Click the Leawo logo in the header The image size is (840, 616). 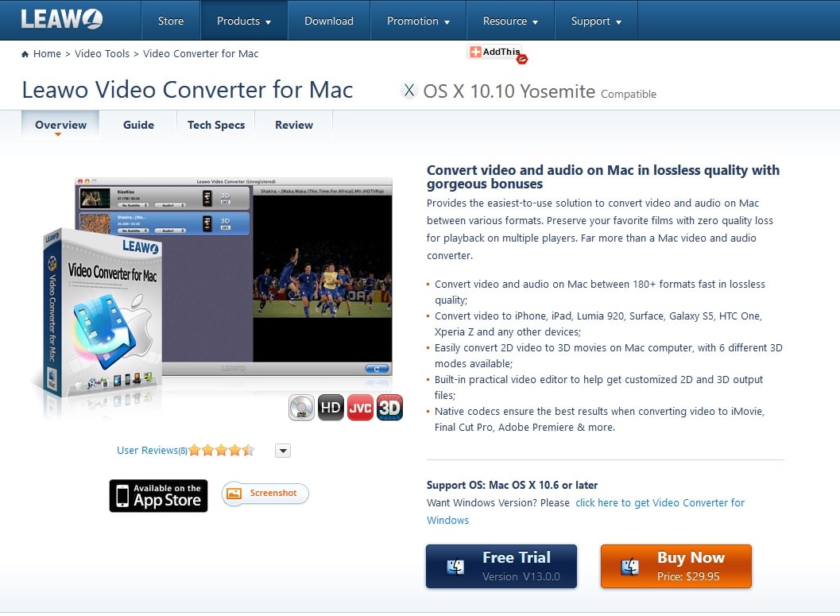pos(62,20)
